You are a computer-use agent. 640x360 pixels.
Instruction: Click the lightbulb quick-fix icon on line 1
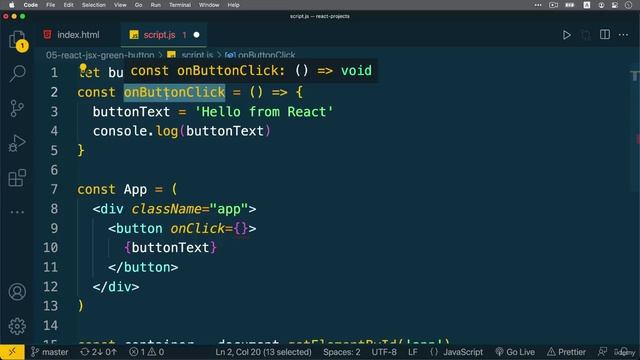(x=83, y=67)
